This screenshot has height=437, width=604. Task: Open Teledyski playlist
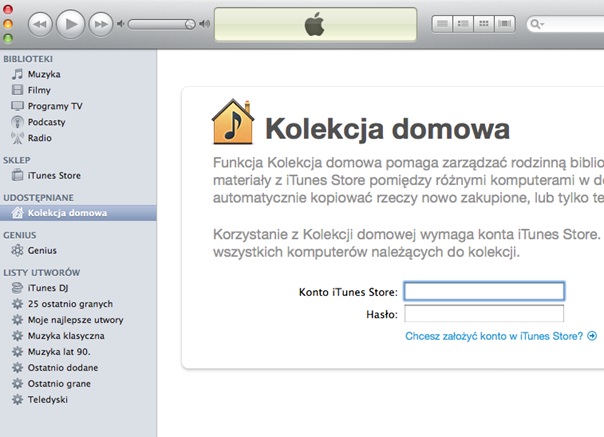[x=49, y=400]
